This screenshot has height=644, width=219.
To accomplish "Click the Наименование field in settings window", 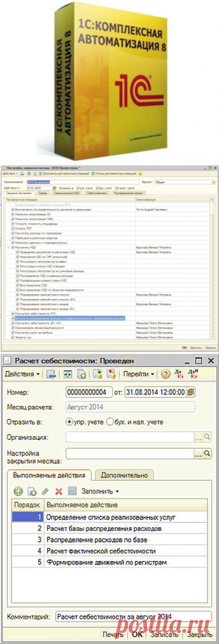I will coord(82,182).
